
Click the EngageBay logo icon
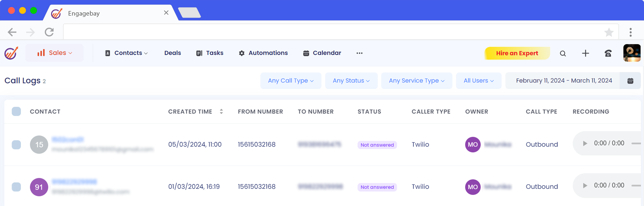coord(11,53)
